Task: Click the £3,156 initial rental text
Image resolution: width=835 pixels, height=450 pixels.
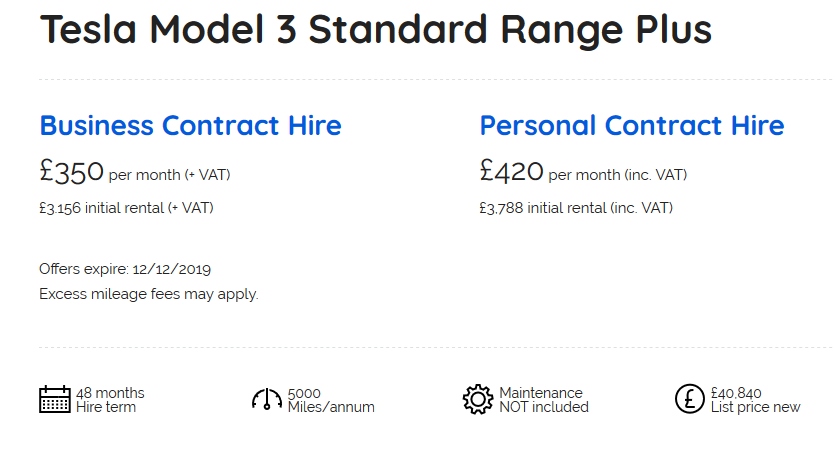Action: 126,209
